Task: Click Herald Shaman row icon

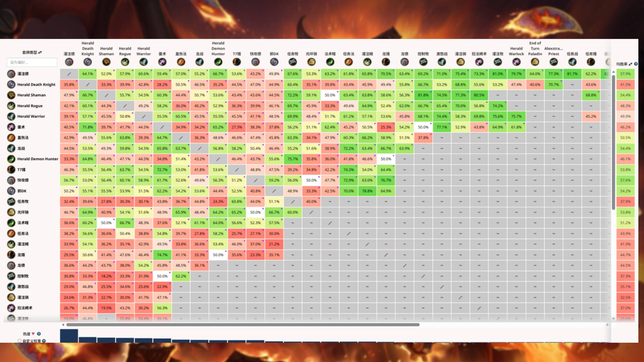Action: click(x=11, y=95)
